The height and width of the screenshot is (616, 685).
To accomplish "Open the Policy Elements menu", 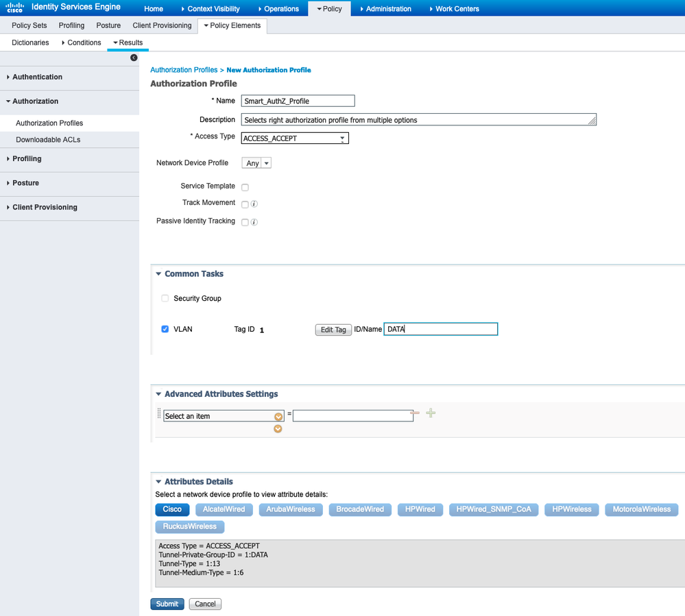I will 232,25.
